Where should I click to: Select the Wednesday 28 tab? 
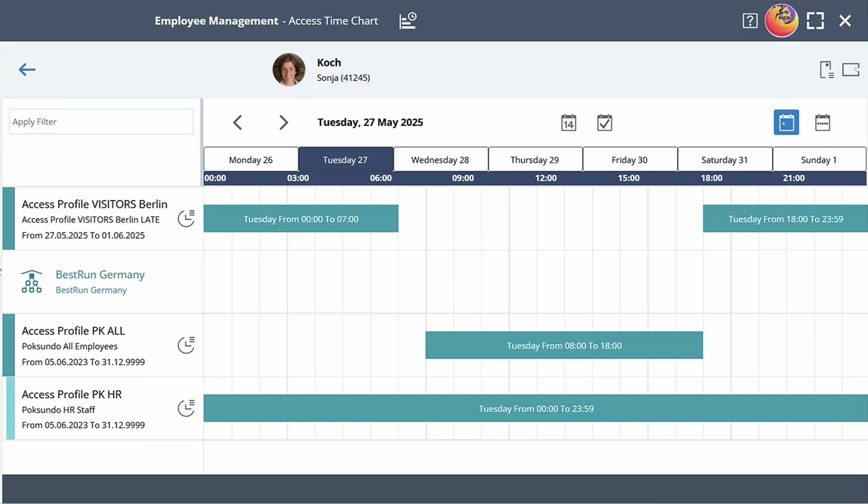point(441,160)
